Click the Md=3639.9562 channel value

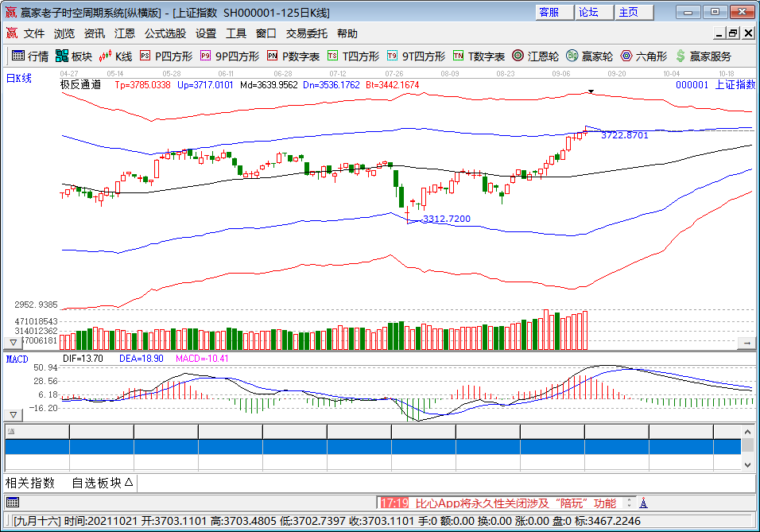[x=269, y=85]
